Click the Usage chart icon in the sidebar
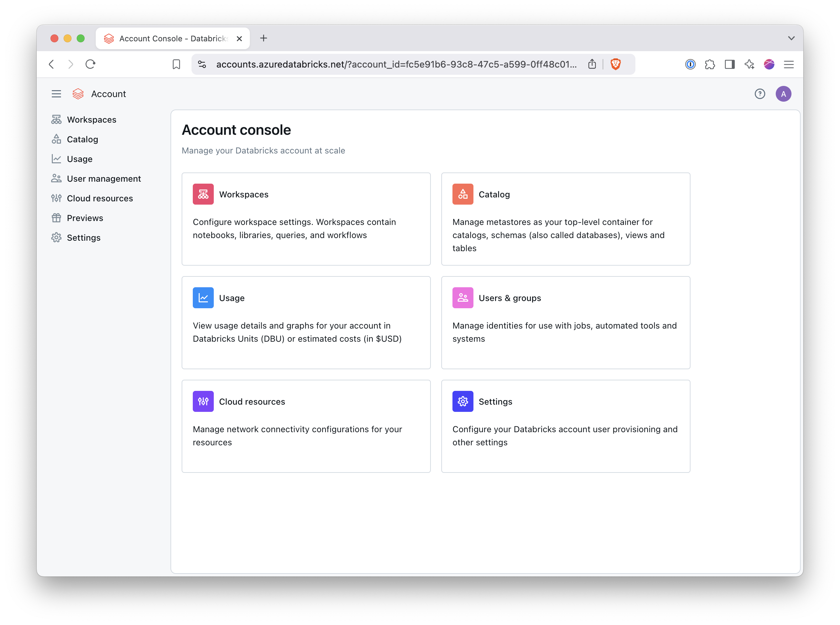 (56, 159)
